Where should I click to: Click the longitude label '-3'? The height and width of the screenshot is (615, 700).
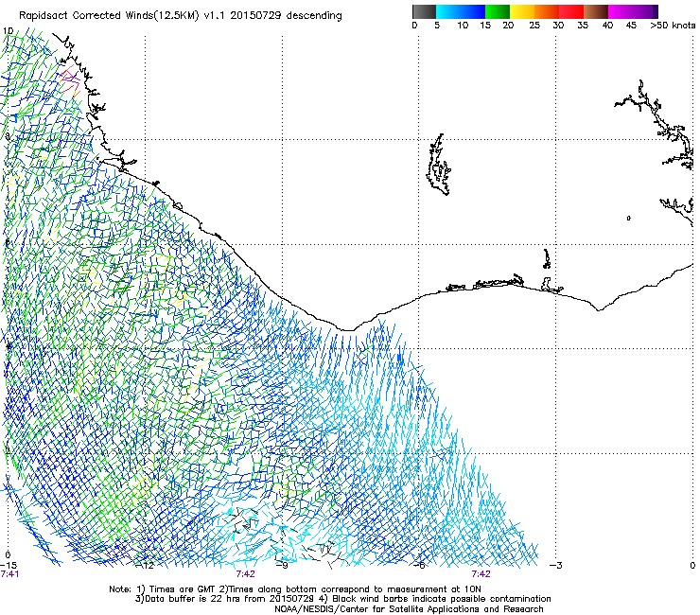(x=555, y=566)
